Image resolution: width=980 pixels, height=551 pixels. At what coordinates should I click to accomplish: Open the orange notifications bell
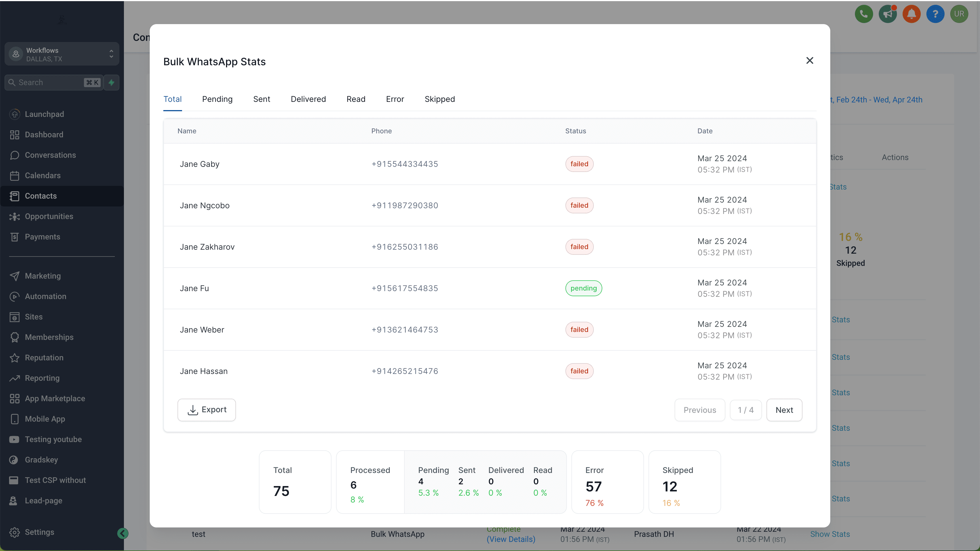coord(911,14)
